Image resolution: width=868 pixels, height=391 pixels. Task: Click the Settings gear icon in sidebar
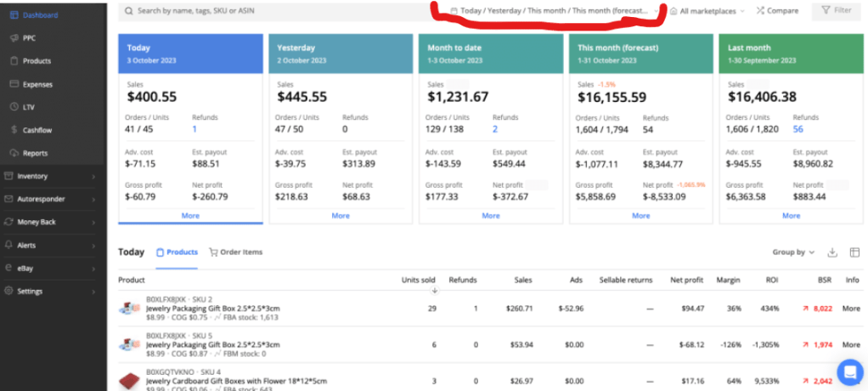point(8,291)
